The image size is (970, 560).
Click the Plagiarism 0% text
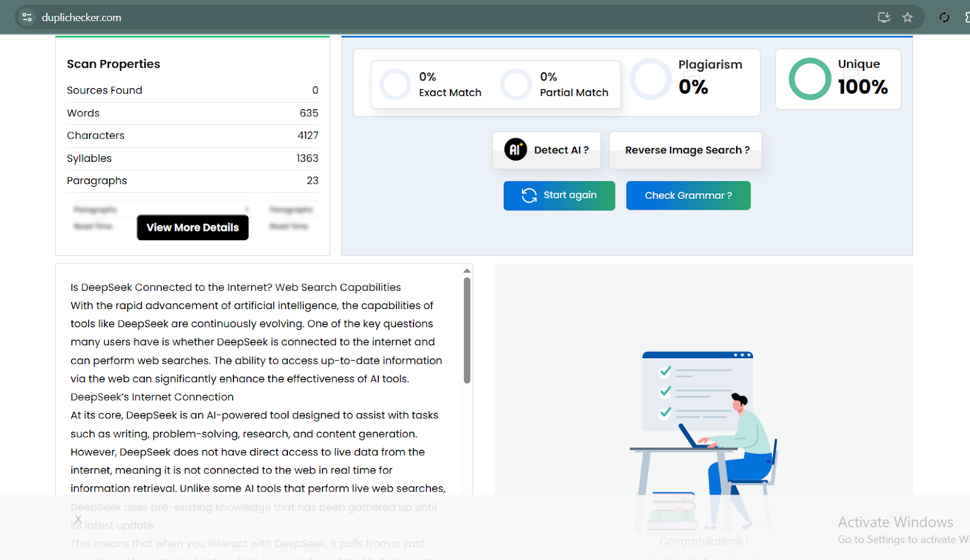(x=710, y=77)
